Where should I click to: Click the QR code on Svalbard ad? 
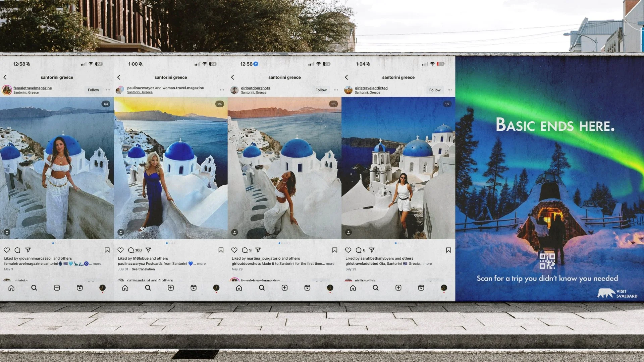[547, 261]
